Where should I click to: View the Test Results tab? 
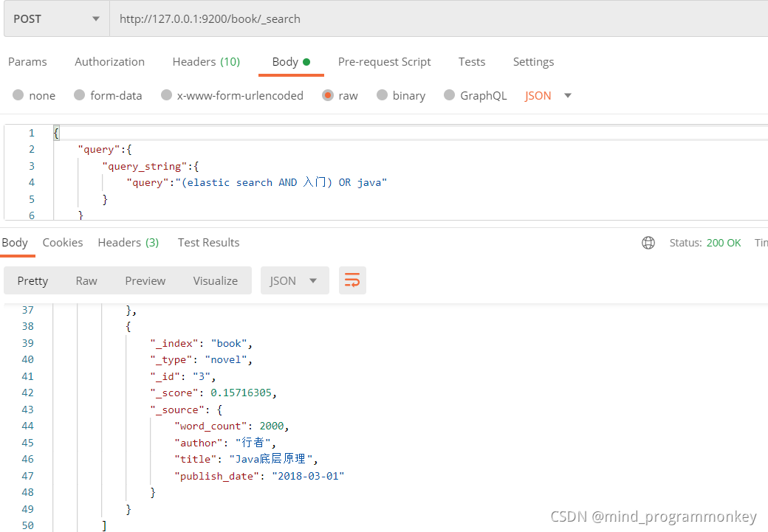point(209,243)
